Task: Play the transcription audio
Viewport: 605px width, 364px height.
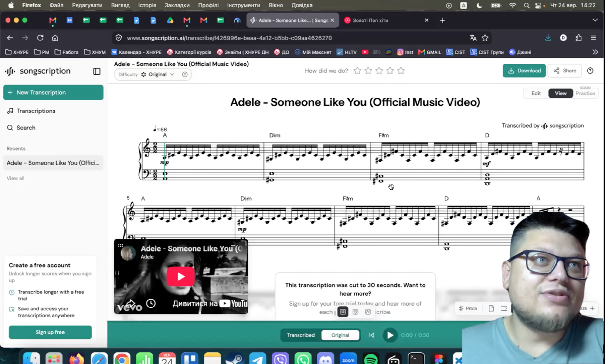Action: coord(390,335)
